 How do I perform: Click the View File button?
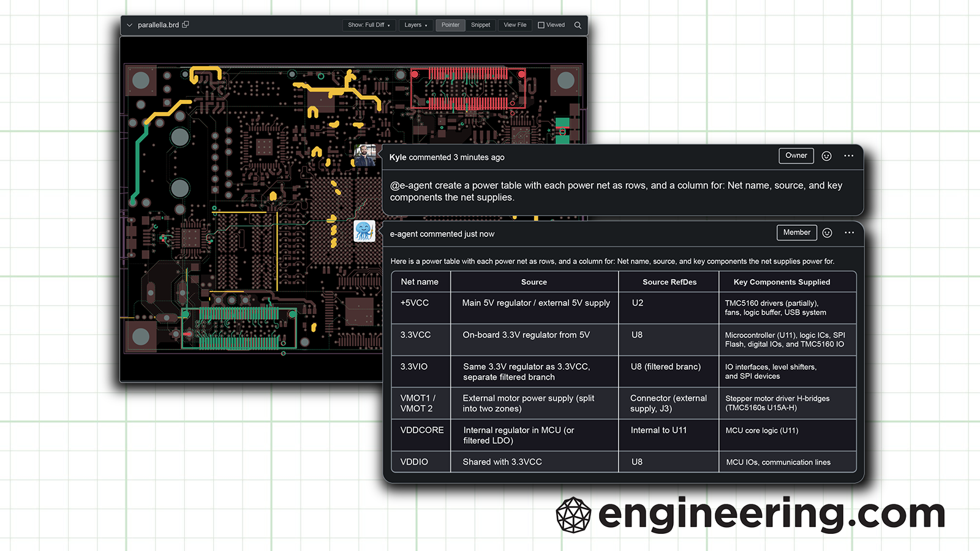[x=514, y=25]
